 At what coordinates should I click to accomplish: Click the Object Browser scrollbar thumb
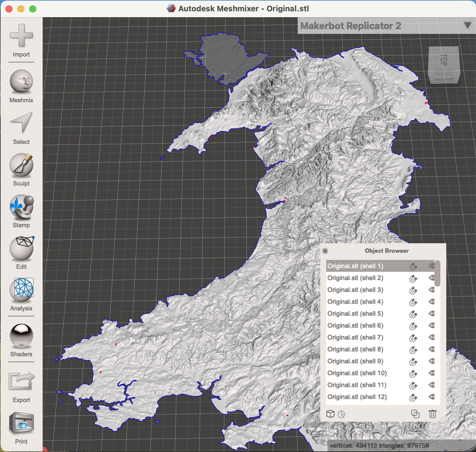pyautogui.click(x=437, y=273)
